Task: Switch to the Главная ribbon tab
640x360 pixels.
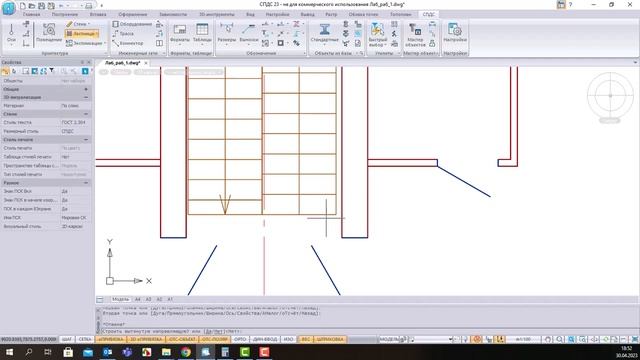Action: pyautogui.click(x=31, y=14)
